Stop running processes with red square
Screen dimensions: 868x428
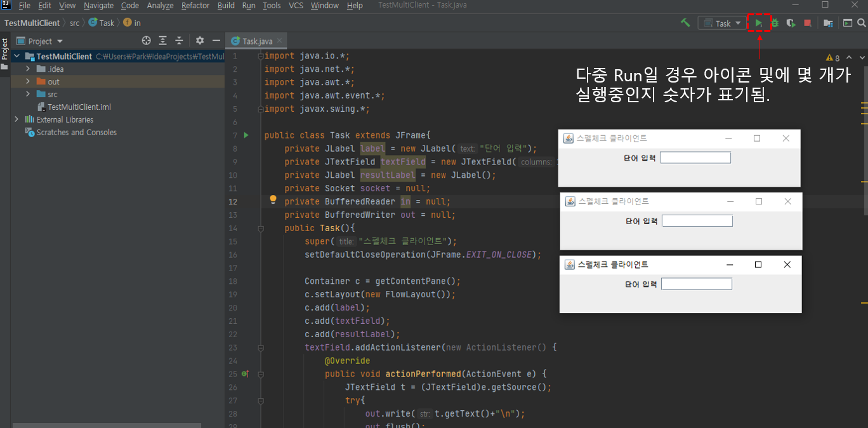[808, 23]
